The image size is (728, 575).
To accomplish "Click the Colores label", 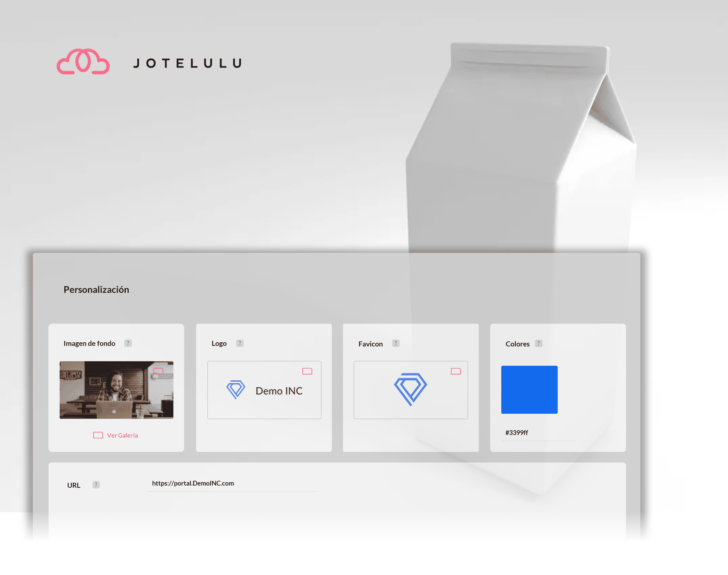I will pos(517,344).
